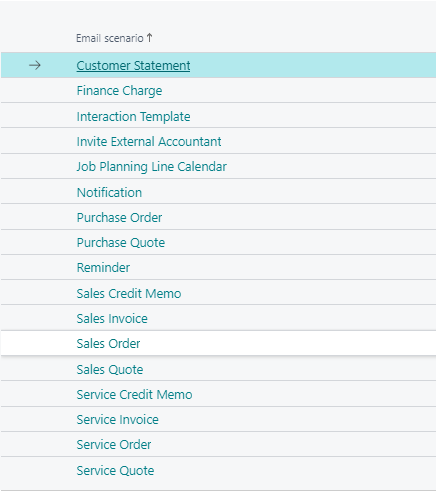The height and width of the screenshot is (504, 436).
Task: Select the Sales Invoice scenario
Action: coord(112,319)
